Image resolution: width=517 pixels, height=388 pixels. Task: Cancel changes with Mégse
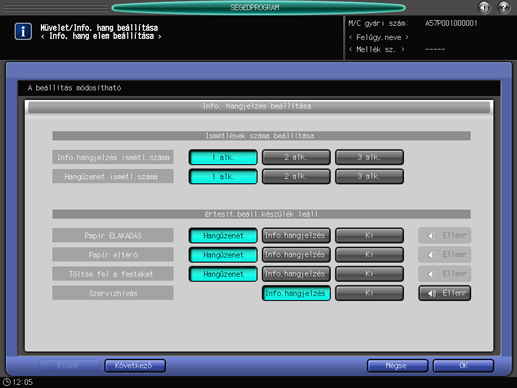397,366
